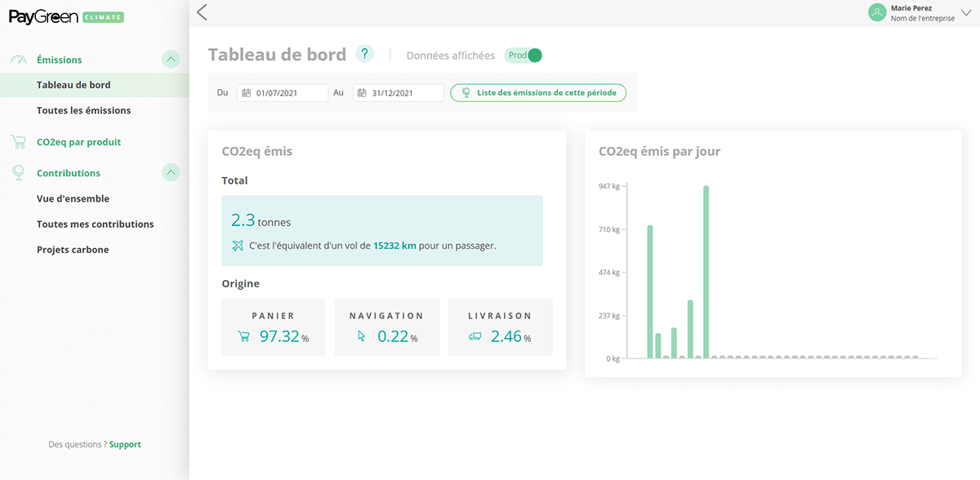This screenshot has height=480, width=980.
Task: Open Toutes les émissions
Action: coord(84,110)
